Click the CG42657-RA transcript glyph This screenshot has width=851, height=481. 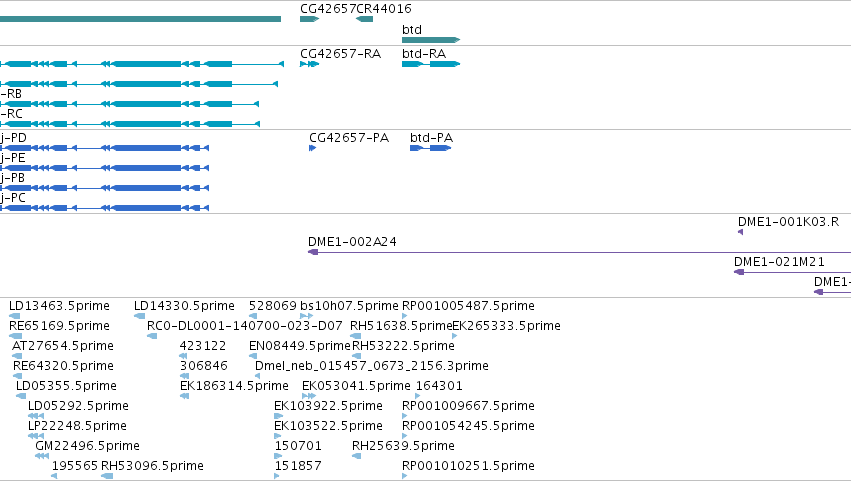pyautogui.click(x=309, y=64)
